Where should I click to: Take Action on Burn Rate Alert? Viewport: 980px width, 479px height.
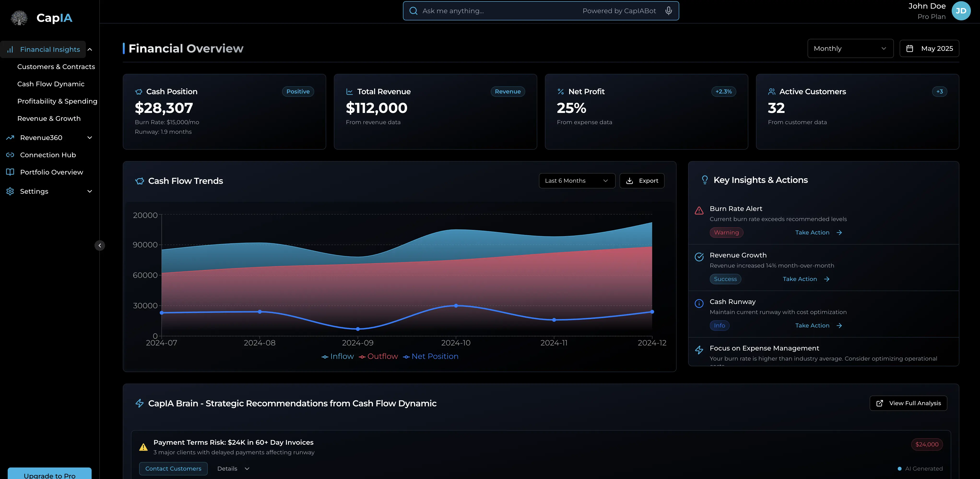(x=818, y=232)
